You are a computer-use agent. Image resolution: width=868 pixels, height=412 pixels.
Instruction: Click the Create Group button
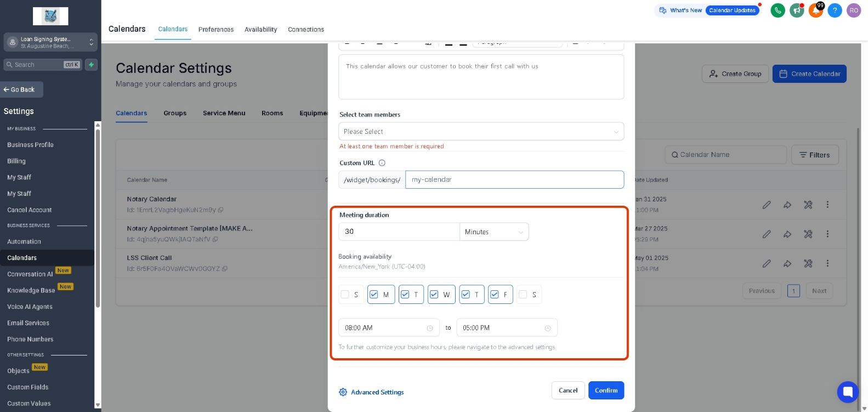click(735, 74)
